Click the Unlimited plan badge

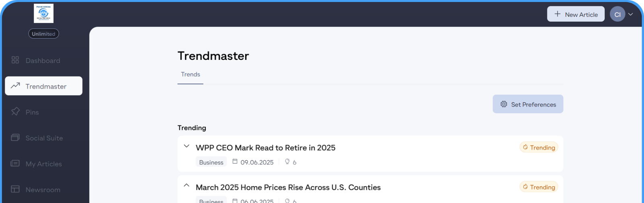pyautogui.click(x=43, y=34)
